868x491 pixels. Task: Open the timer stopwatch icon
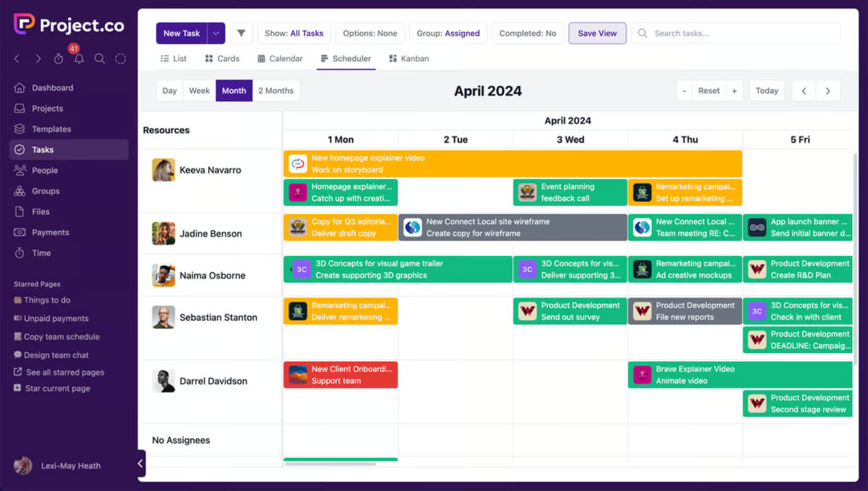click(x=58, y=59)
